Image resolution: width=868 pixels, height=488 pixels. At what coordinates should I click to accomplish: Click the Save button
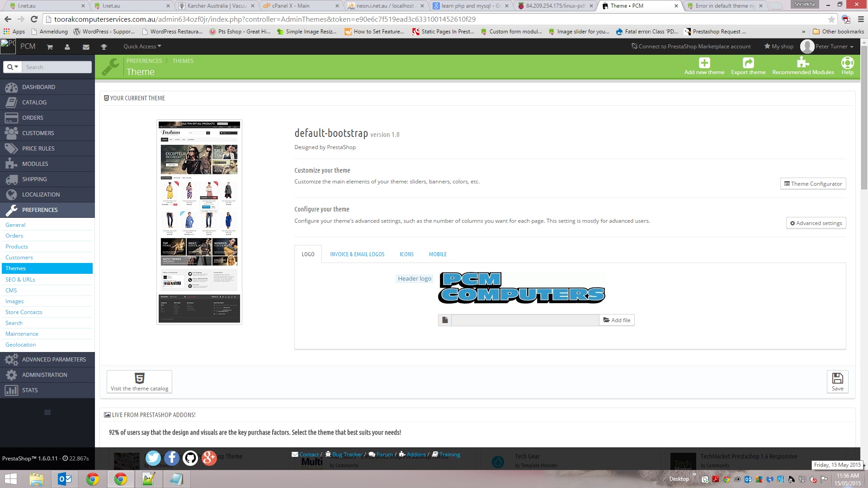pyautogui.click(x=837, y=382)
